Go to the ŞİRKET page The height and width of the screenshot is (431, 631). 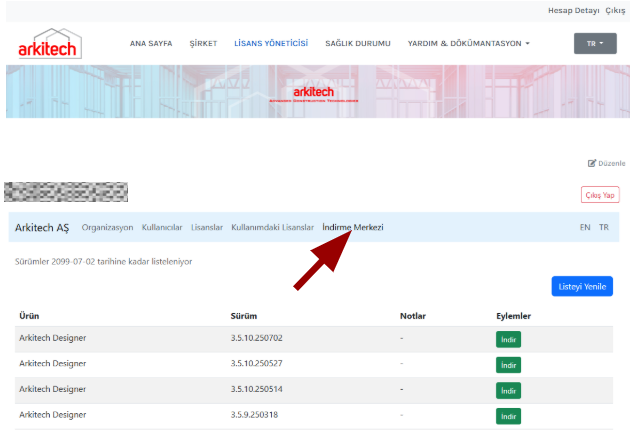[203, 43]
